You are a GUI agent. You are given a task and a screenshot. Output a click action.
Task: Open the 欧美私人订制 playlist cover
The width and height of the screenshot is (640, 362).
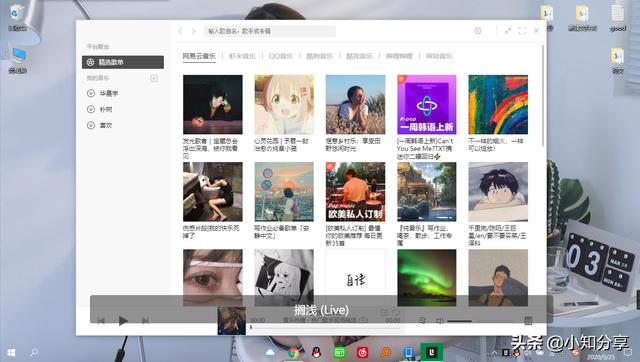coord(355,192)
